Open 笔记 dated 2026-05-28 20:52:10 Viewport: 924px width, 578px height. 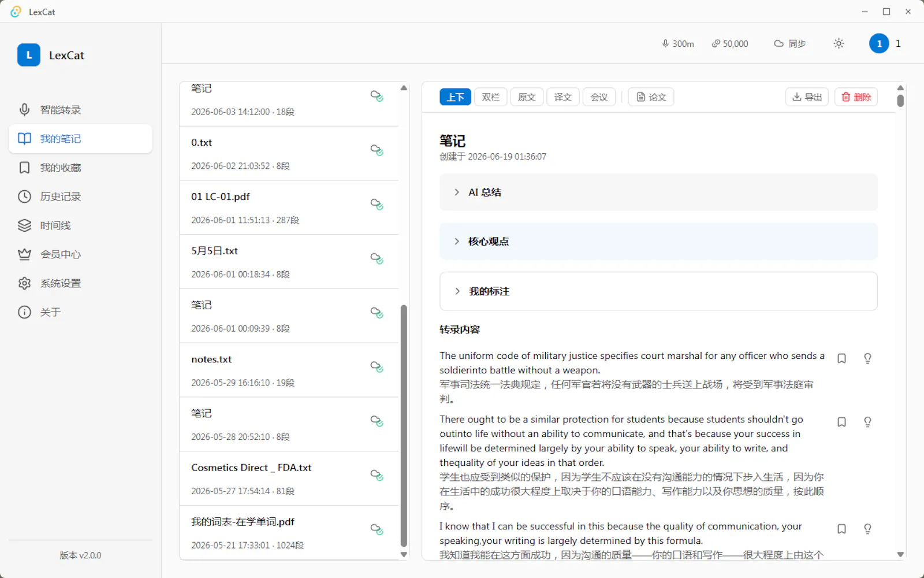point(289,425)
